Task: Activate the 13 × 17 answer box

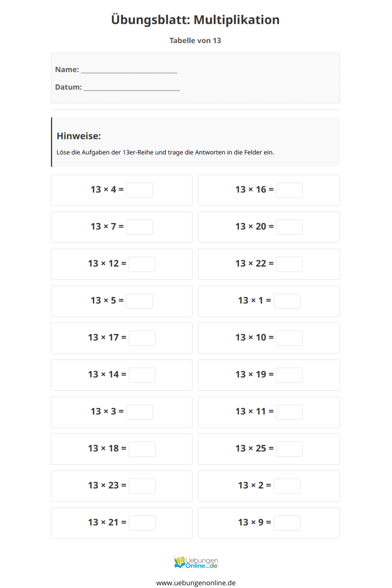Action: point(142,338)
